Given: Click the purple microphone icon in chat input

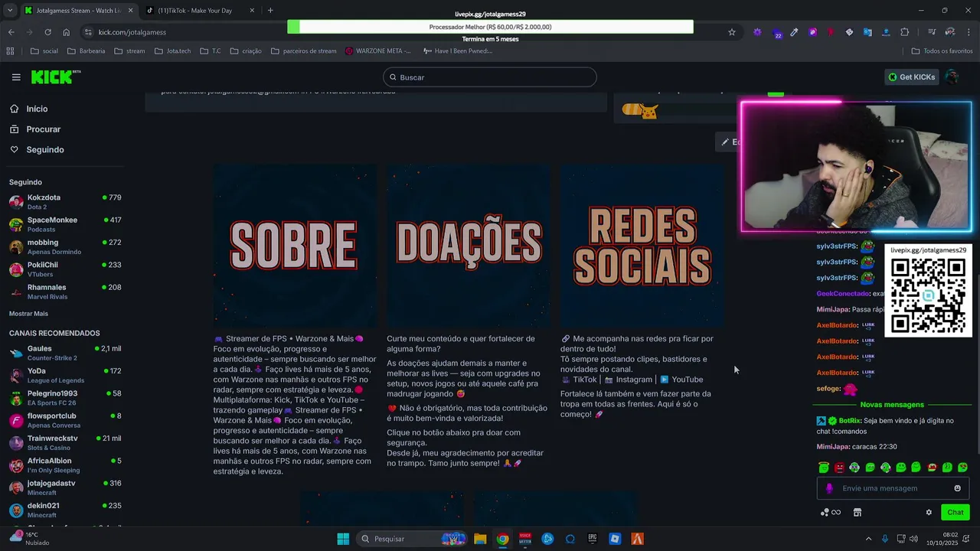Looking at the screenshot, I should coord(829,488).
